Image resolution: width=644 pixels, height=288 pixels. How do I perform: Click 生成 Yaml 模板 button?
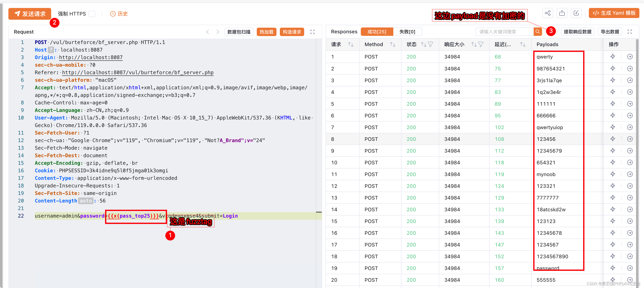[614, 13]
